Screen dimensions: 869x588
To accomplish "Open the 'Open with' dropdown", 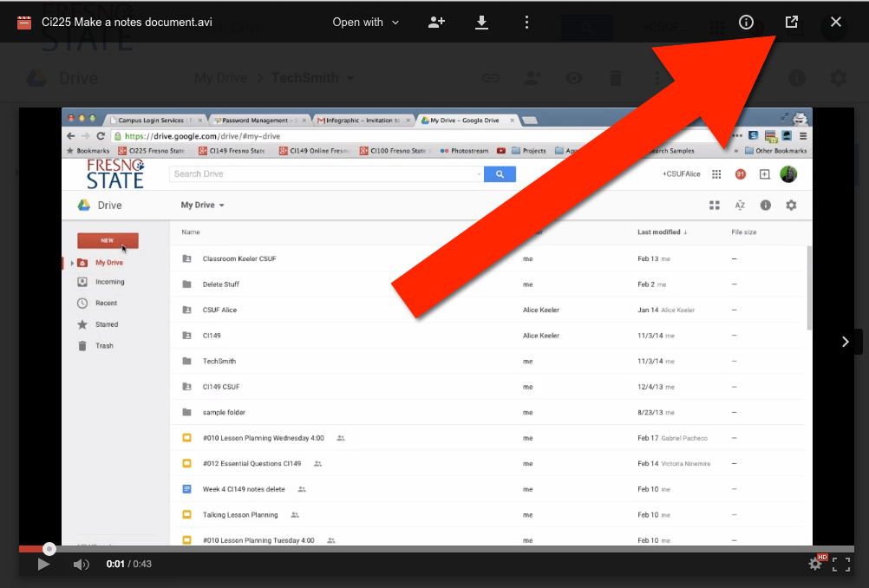I will 365,23.
